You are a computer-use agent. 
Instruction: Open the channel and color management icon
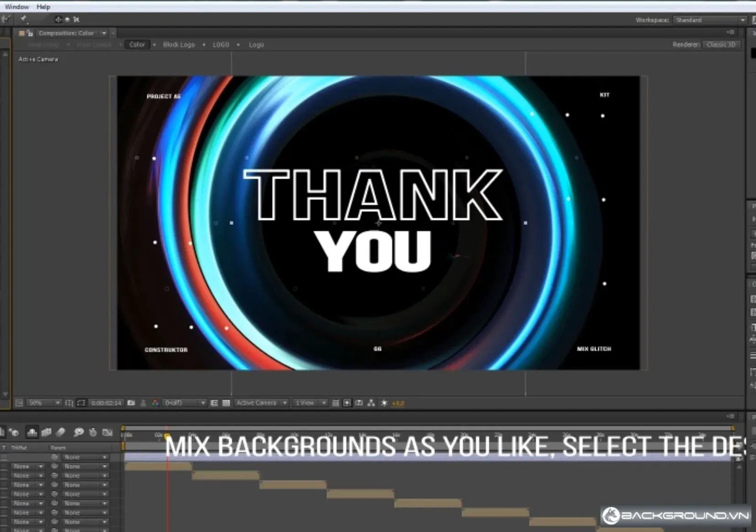point(155,403)
